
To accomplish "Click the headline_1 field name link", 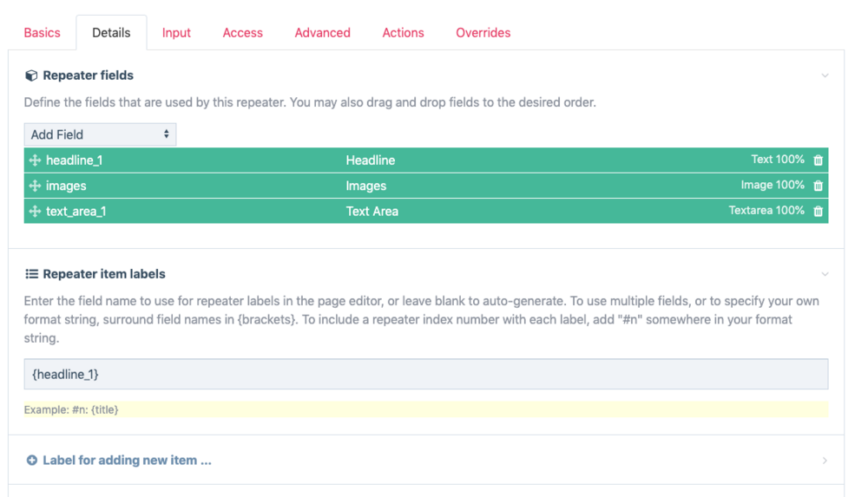I will coord(74,160).
